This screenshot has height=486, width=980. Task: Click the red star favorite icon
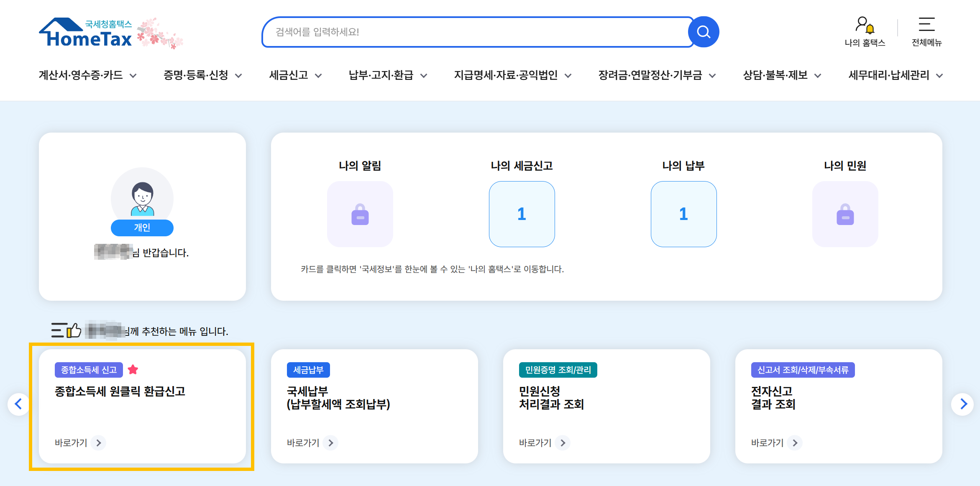coord(133,370)
